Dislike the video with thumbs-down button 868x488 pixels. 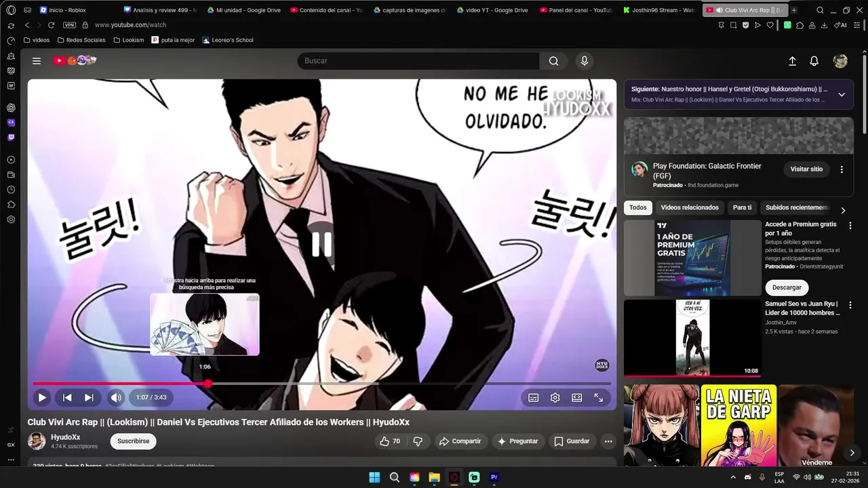(418, 441)
